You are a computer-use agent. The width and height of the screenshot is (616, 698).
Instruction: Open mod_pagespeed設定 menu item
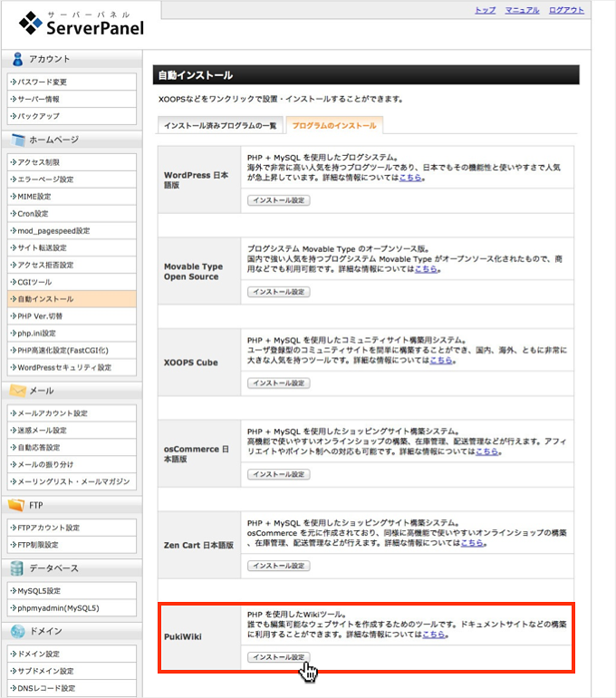point(72,230)
